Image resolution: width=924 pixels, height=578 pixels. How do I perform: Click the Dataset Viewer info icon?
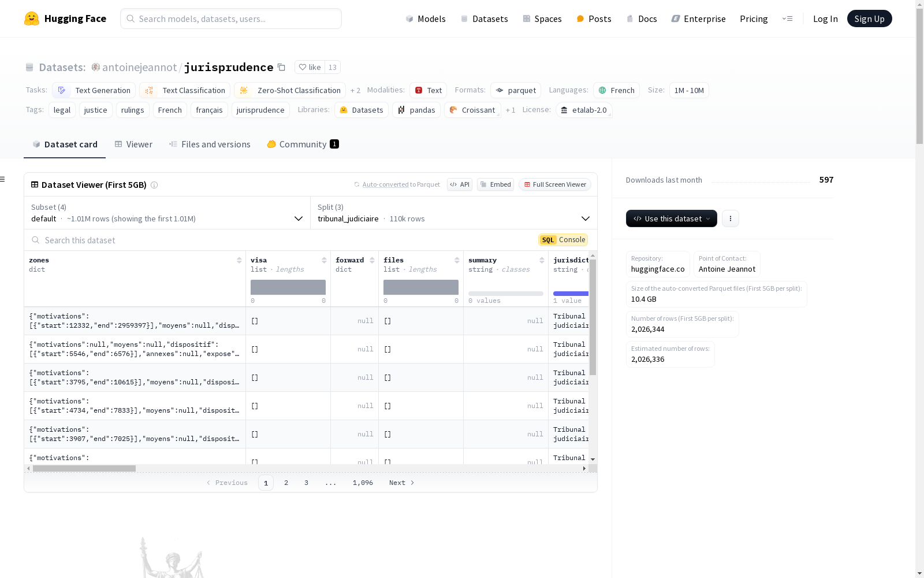154,185
